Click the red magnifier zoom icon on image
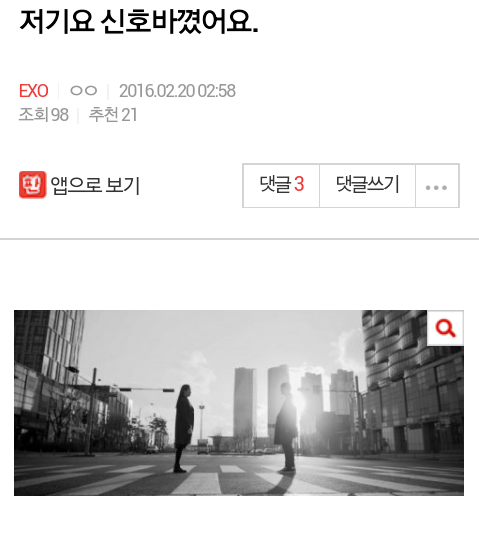 (x=445, y=328)
